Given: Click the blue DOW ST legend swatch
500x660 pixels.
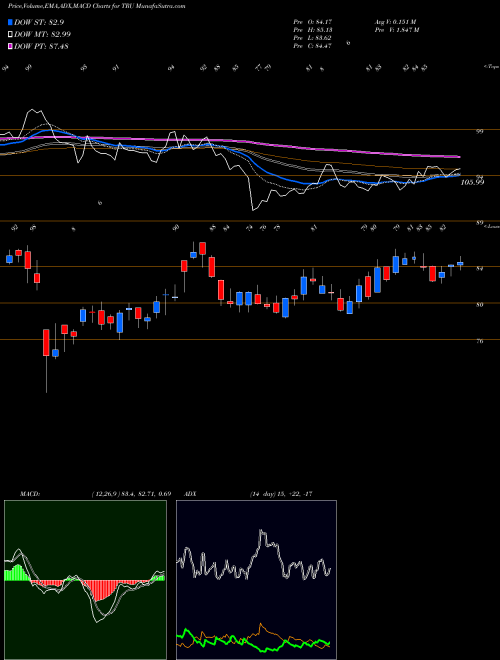Looking at the screenshot, I should (x=10, y=22).
